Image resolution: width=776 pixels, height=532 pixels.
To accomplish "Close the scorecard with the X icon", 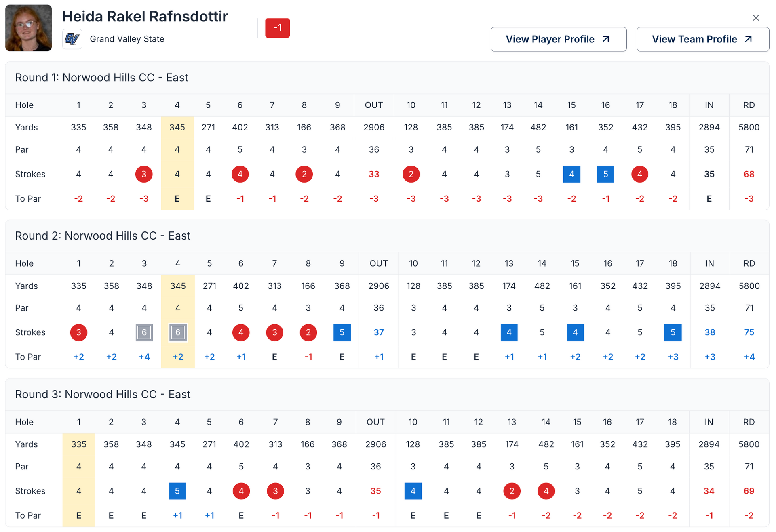I will (x=755, y=18).
